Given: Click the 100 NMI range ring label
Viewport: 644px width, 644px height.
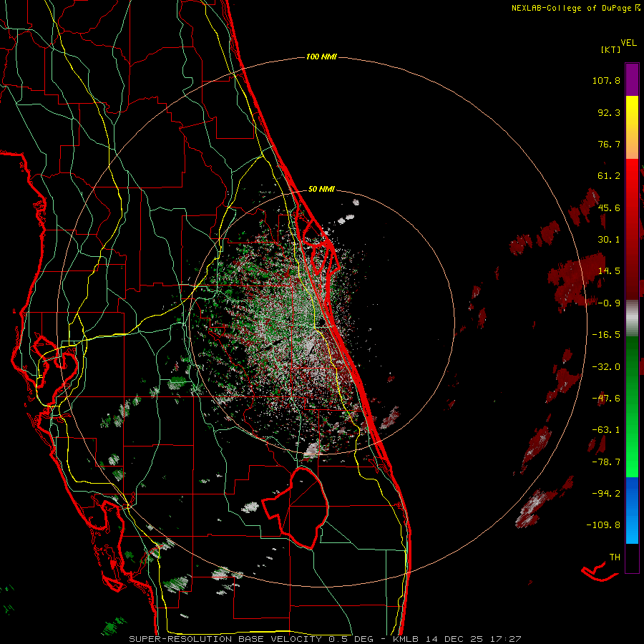Looking at the screenshot, I should click(x=321, y=57).
